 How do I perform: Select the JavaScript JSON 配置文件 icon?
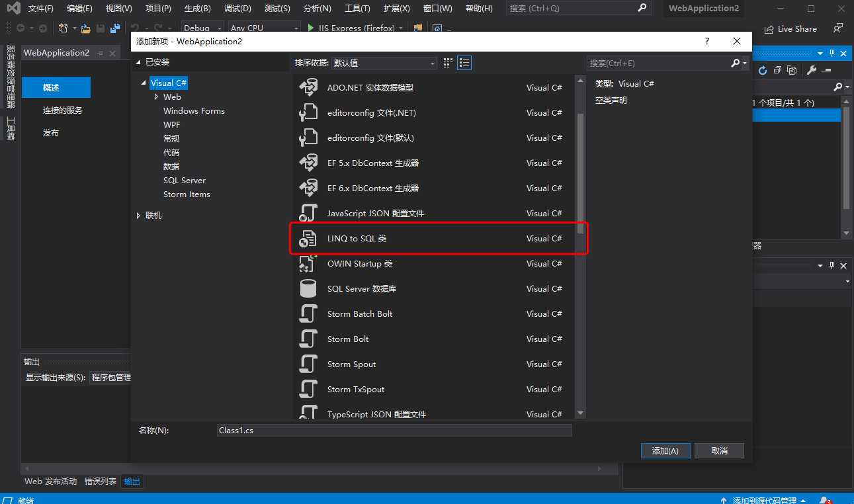308,214
